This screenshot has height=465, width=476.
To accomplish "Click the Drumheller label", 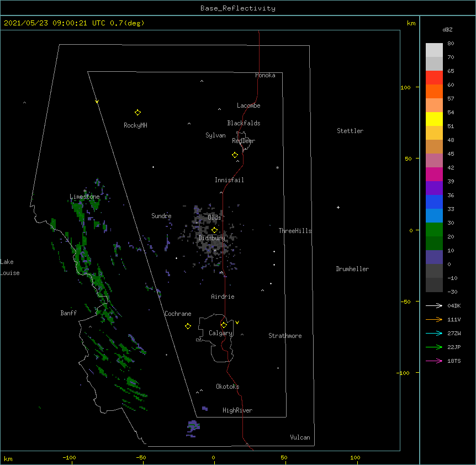I will pos(352,269).
